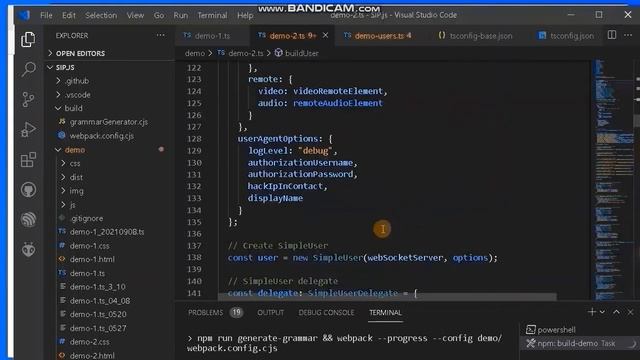Open the View menu

135,16
